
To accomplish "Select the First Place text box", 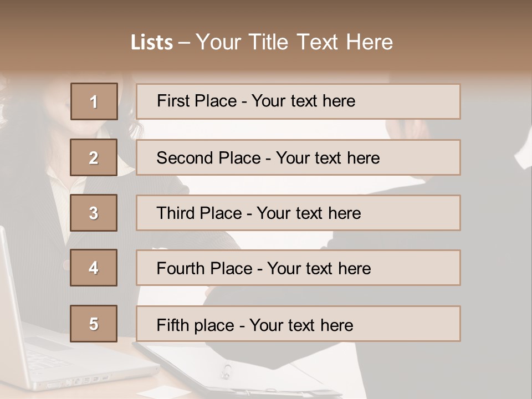I will tap(298, 101).
